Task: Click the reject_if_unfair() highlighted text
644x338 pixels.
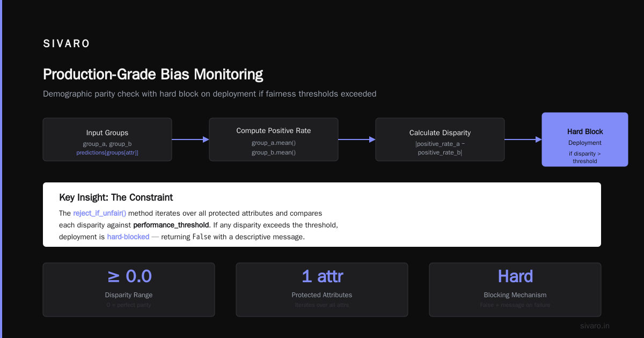Action: (x=100, y=213)
